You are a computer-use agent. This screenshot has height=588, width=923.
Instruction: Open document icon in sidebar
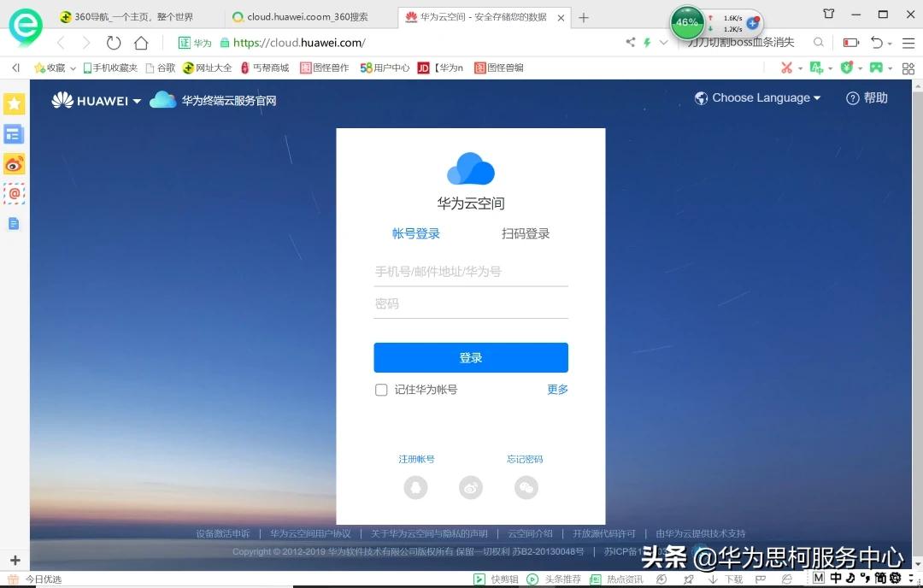point(15,224)
